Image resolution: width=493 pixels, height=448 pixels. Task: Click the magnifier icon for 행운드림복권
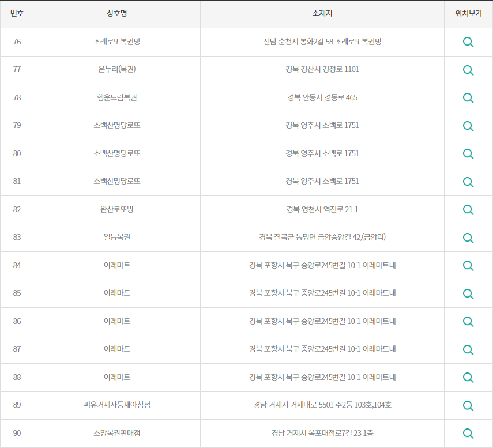pos(468,98)
